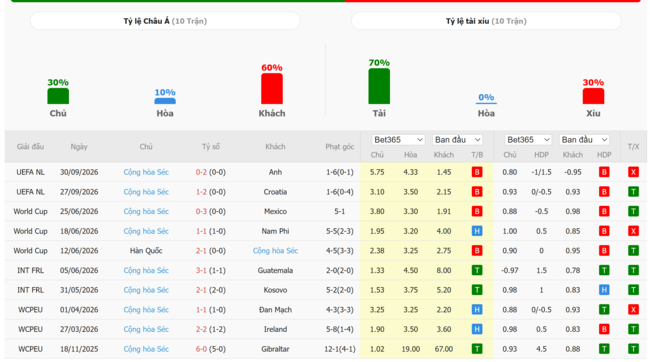650x362 pixels.
Task: Click the handicap value -1/1.5
Action: pyautogui.click(x=541, y=172)
